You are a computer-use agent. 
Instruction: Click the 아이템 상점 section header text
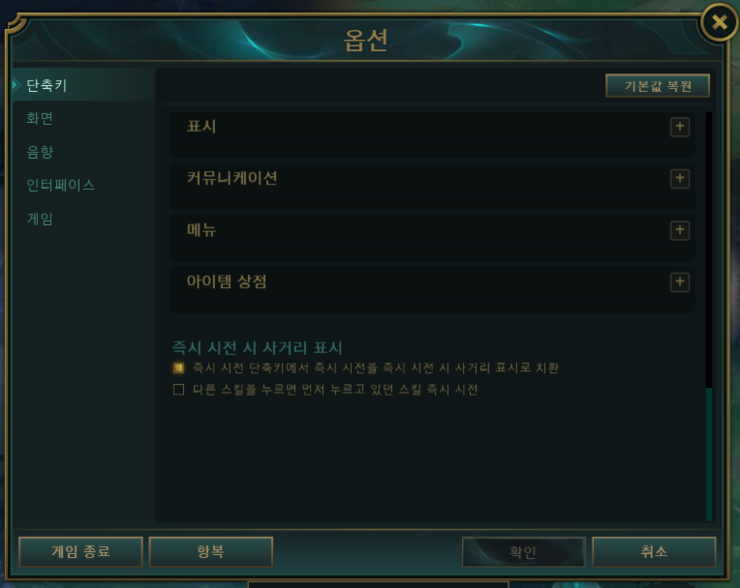(227, 282)
